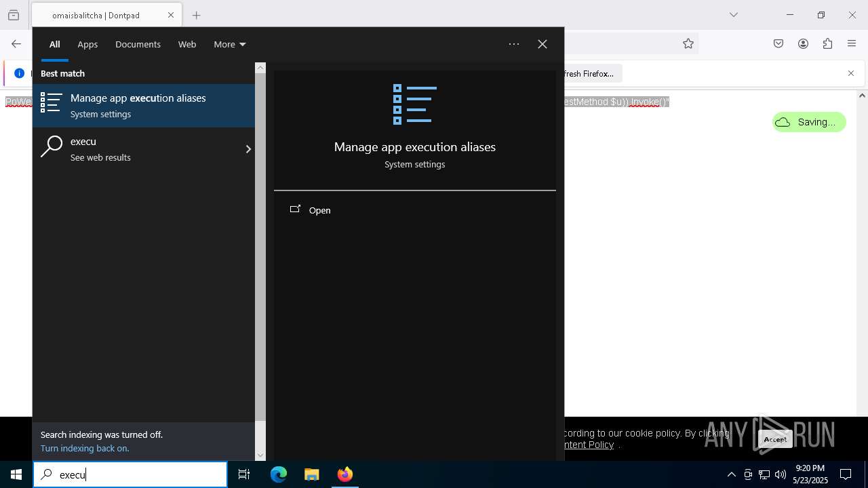Open Task View from the taskbar
Image resolution: width=868 pixels, height=488 pixels.
(244, 474)
